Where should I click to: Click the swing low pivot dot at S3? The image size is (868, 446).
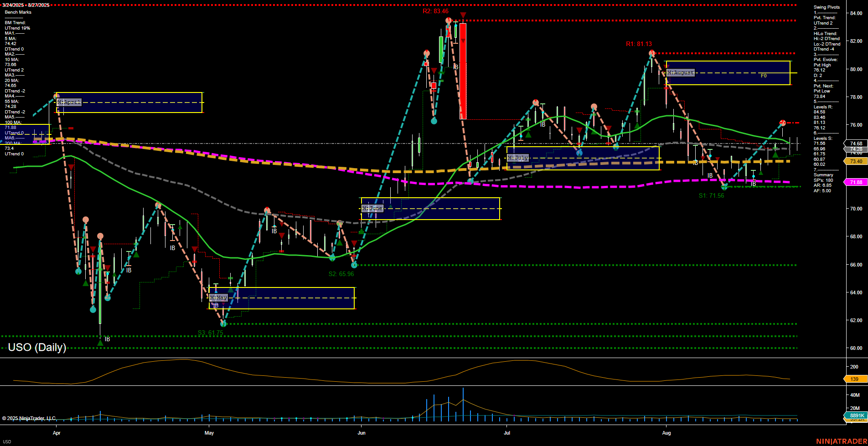[x=223, y=323]
